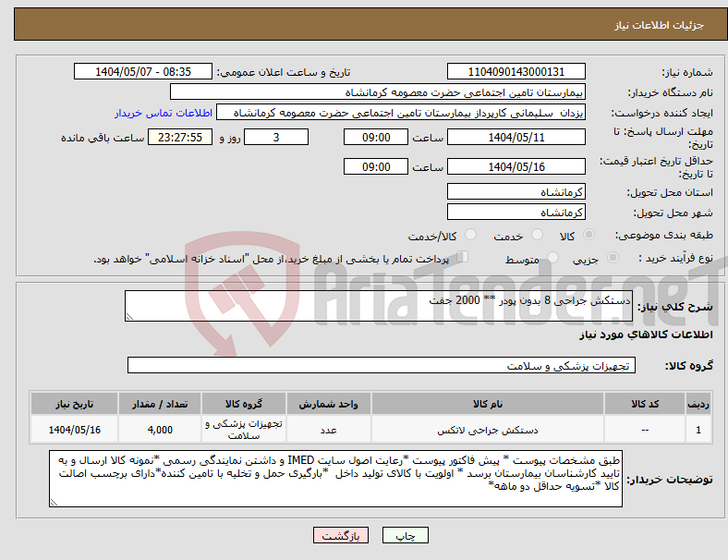Click the price validity date 1404/05/16 field
This screenshot has height=560, width=728.
tap(516, 166)
